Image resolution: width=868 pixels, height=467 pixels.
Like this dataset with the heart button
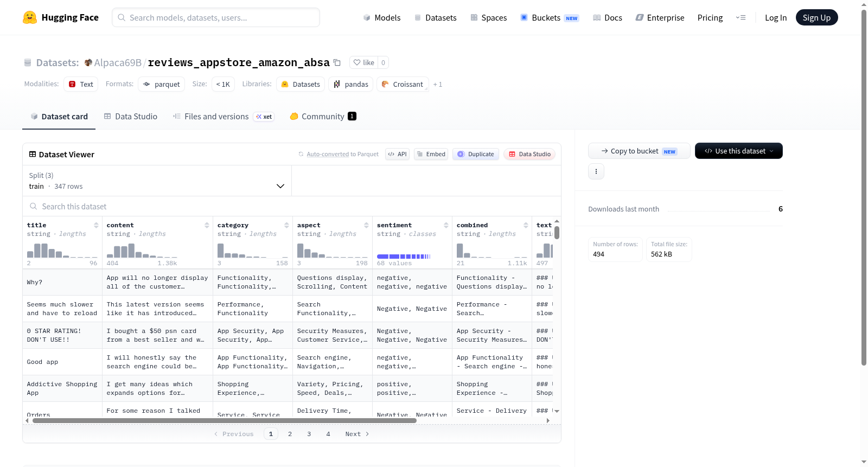click(x=363, y=62)
